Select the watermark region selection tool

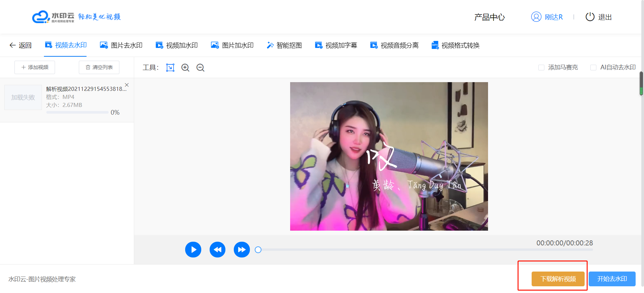[x=170, y=68]
